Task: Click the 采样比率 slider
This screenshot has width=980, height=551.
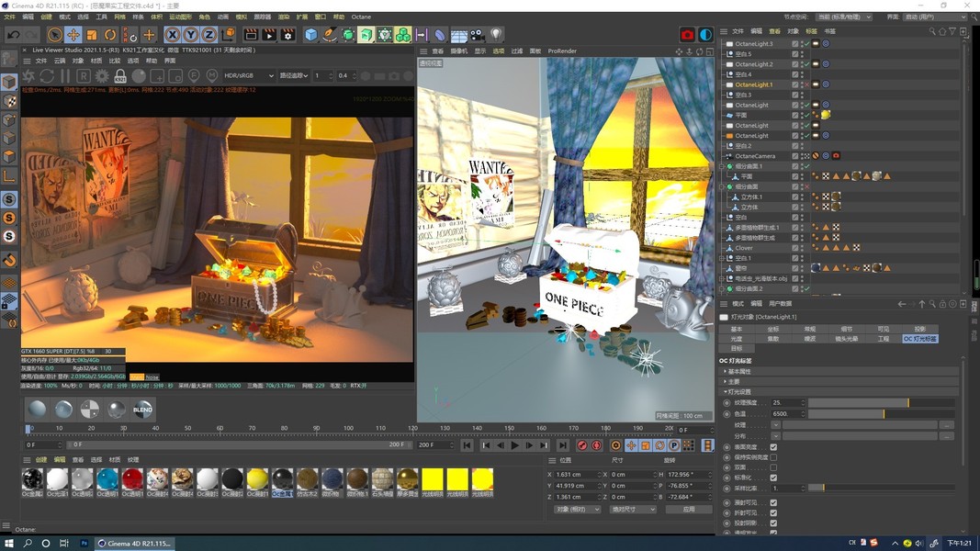Action: point(881,488)
